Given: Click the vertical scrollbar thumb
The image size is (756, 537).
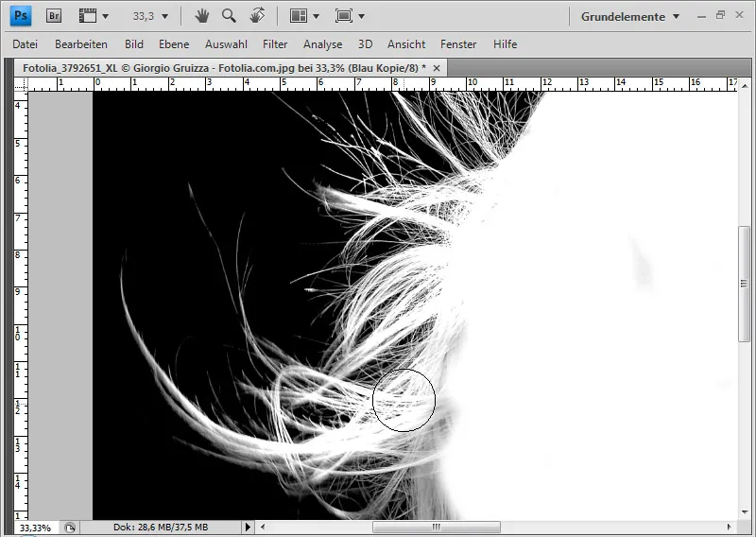Looking at the screenshot, I should click(x=744, y=284).
